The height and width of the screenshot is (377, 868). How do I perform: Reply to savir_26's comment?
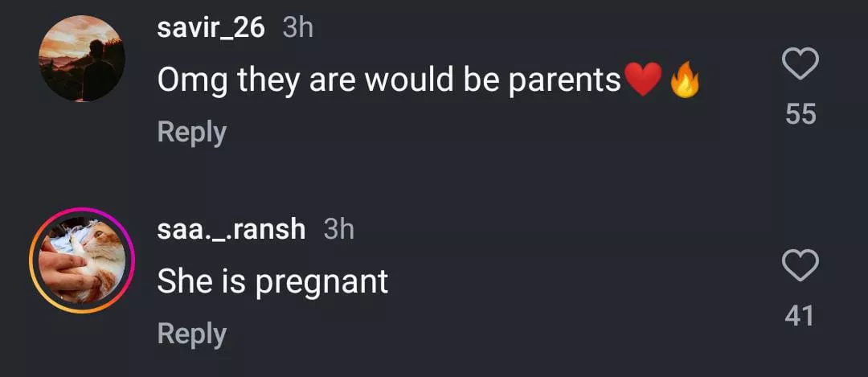[191, 132]
